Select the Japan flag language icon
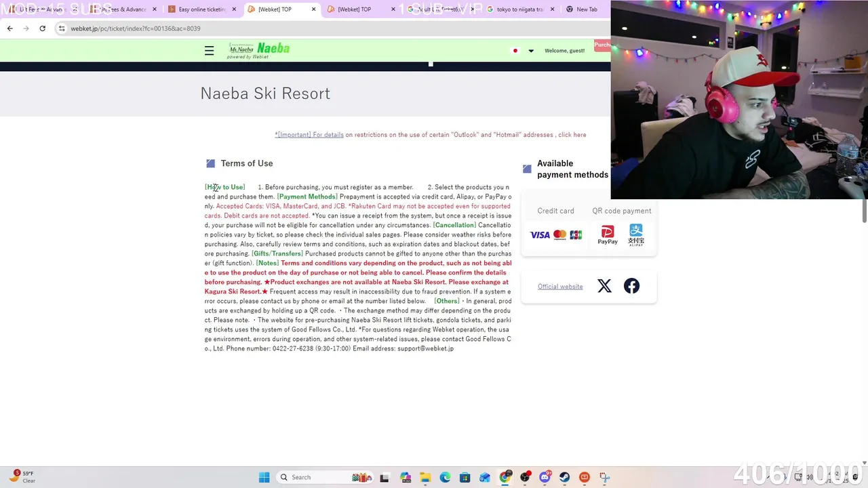868x488 pixels. pos(515,51)
